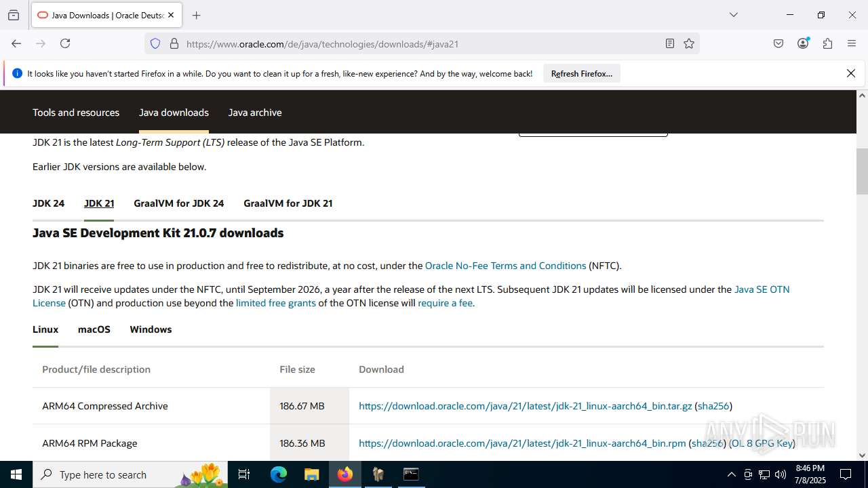
Task: Open the extensions puzzle icon
Action: pyautogui.click(x=827, y=43)
